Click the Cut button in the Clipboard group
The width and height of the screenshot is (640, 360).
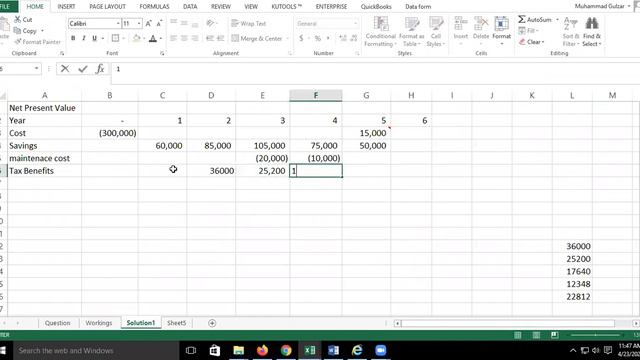point(23,20)
